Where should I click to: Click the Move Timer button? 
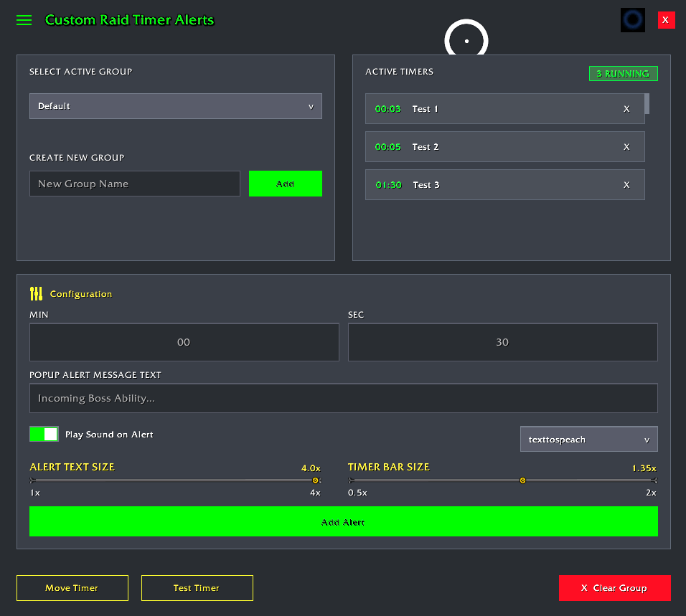72,588
